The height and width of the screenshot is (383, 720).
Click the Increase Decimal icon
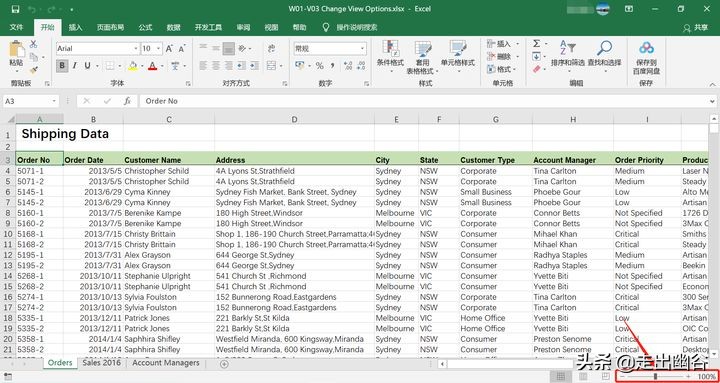pos(347,66)
